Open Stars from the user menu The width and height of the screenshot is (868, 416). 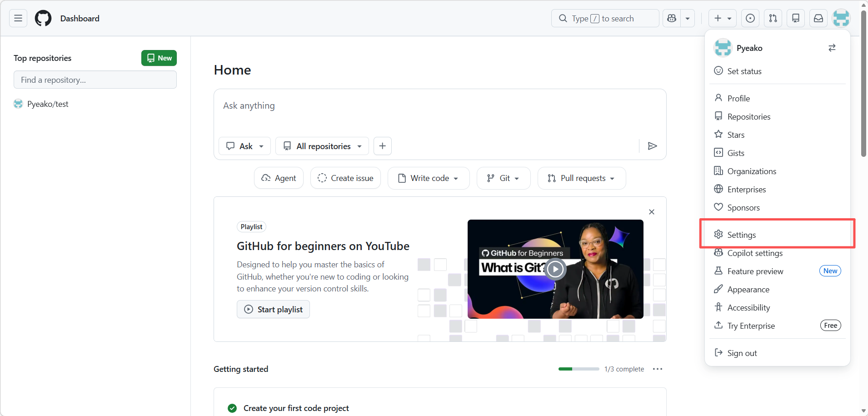pyautogui.click(x=778, y=135)
